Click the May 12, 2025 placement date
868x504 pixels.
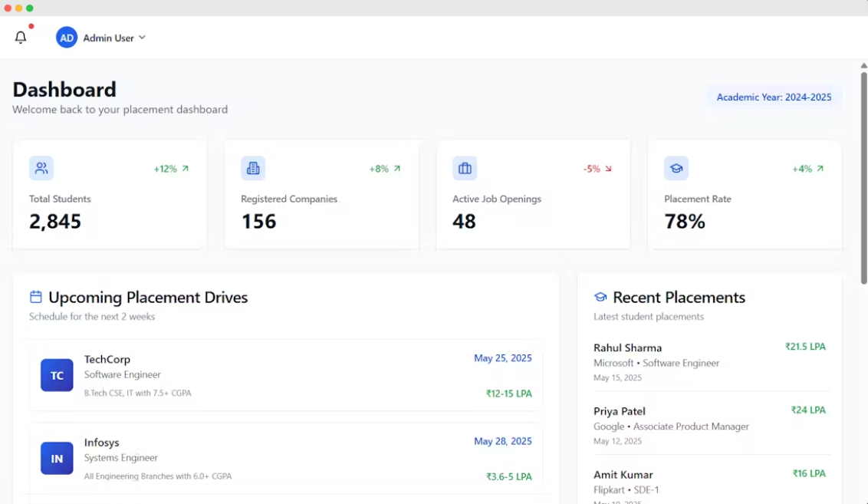(x=617, y=441)
